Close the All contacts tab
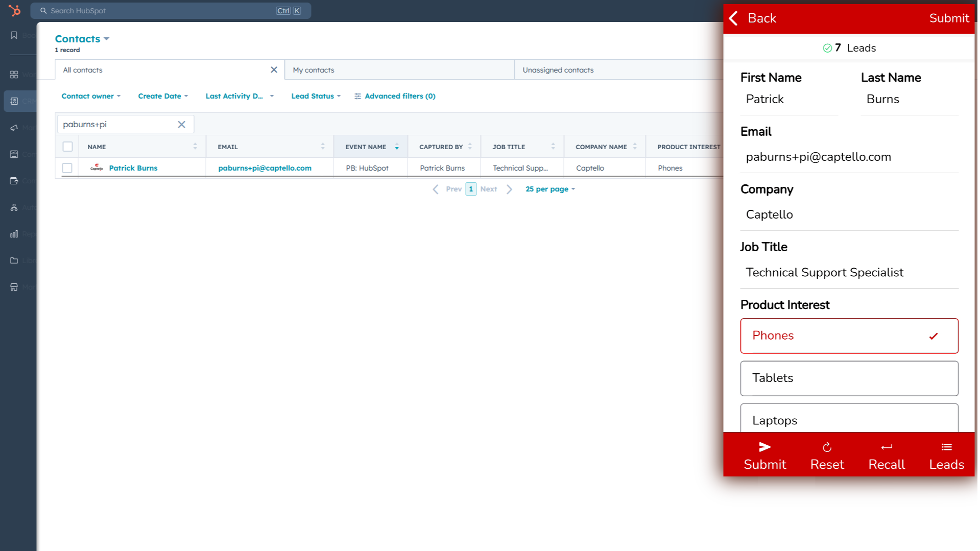 pyautogui.click(x=274, y=70)
